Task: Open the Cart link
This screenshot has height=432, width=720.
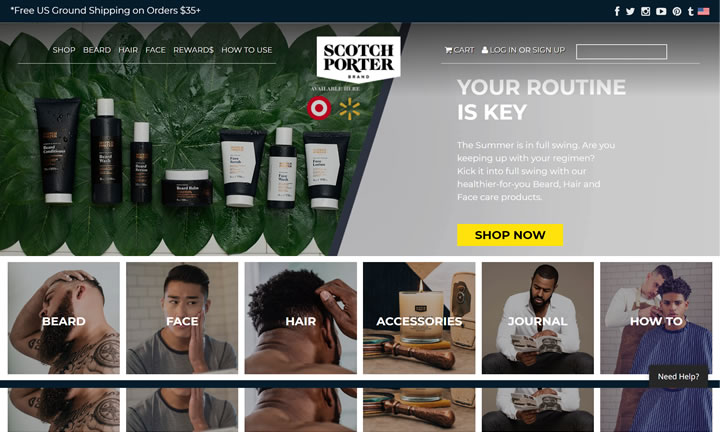Action: point(459,50)
